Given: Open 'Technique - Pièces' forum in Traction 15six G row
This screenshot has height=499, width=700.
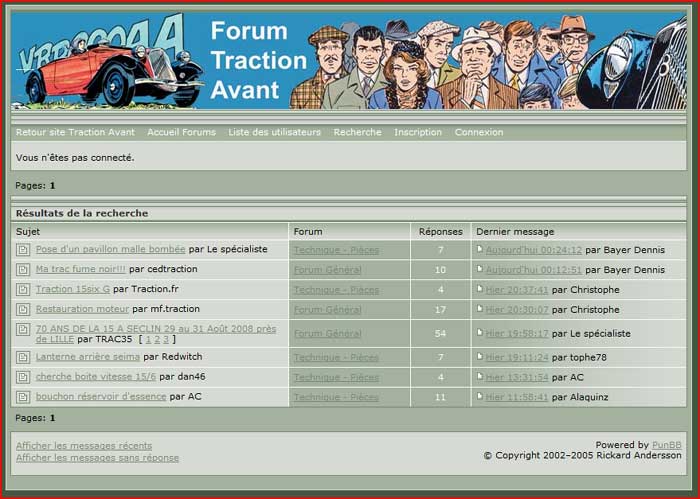Looking at the screenshot, I should coord(336,290).
